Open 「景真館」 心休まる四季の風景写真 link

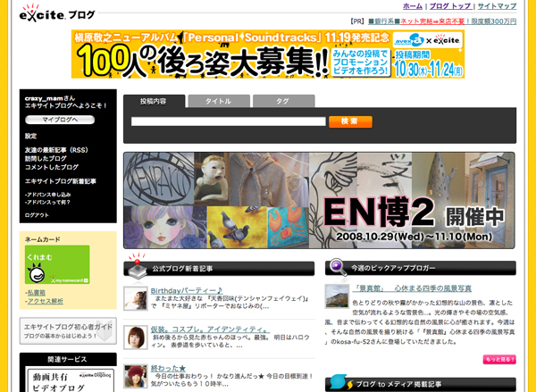[x=412, y=288]
